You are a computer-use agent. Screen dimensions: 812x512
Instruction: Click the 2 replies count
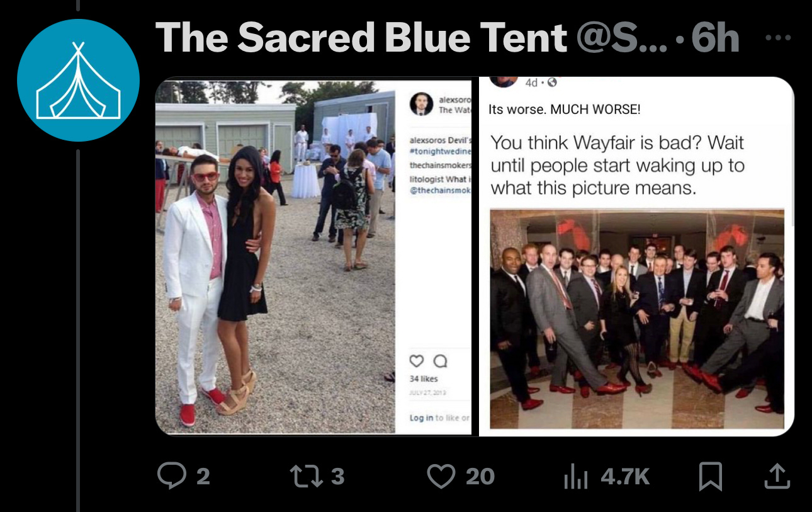click(201, 477)
